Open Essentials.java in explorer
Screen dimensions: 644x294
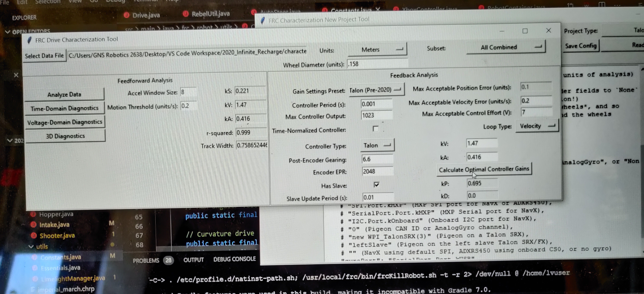61,268
